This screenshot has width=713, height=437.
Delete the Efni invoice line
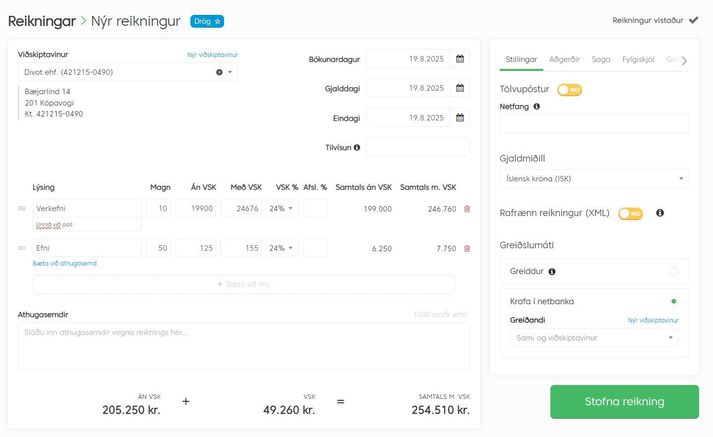(x=466, y=248)
